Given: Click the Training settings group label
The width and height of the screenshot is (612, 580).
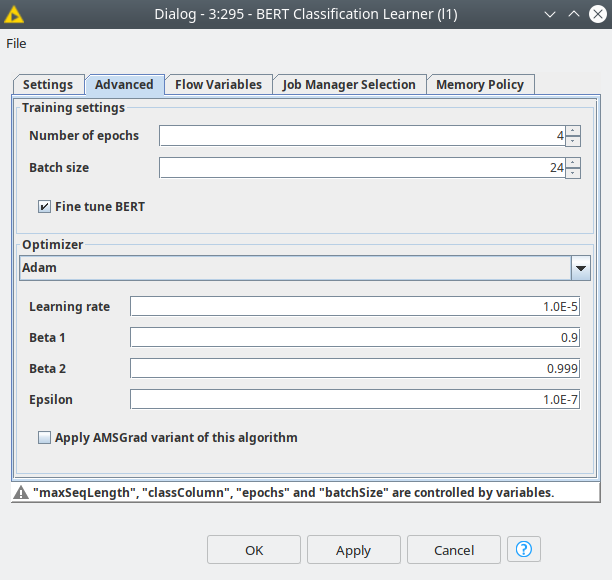Looking at the screenshot, I should pyautogui.click(x=73, y=107).
